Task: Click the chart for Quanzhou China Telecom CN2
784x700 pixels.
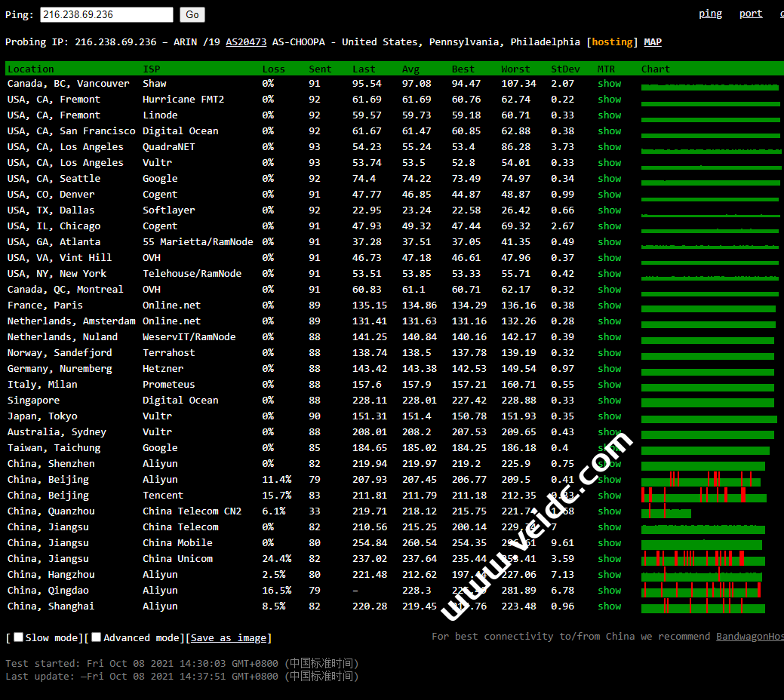Action: (x=666, y=512)
